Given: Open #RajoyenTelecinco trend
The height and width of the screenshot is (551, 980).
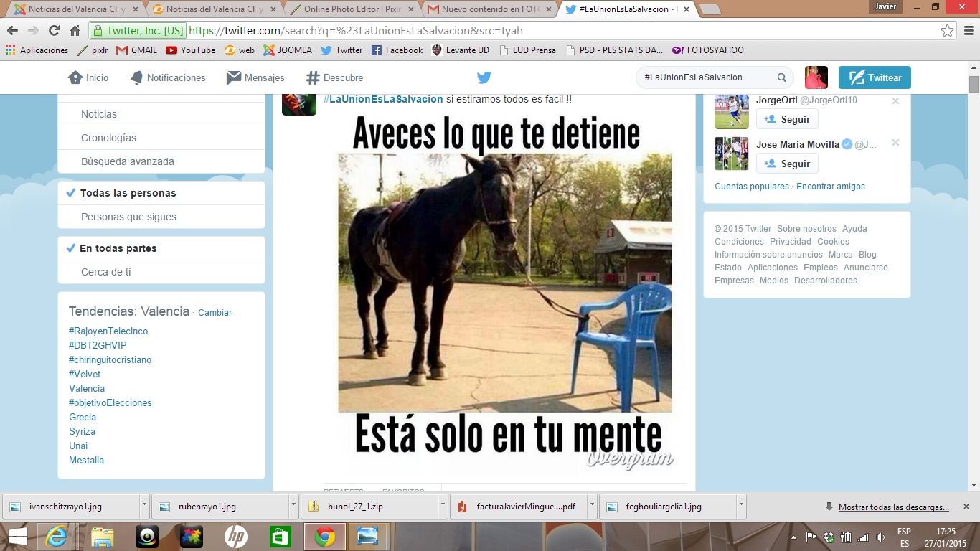Looking at the screenshot, I should (x=108, y=331).
